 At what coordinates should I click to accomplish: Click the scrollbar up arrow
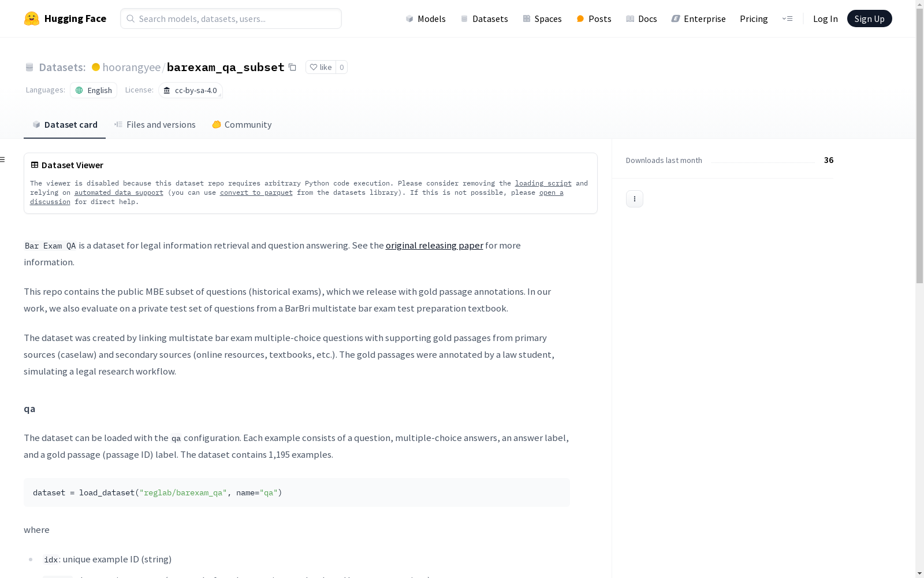(919, 4)
